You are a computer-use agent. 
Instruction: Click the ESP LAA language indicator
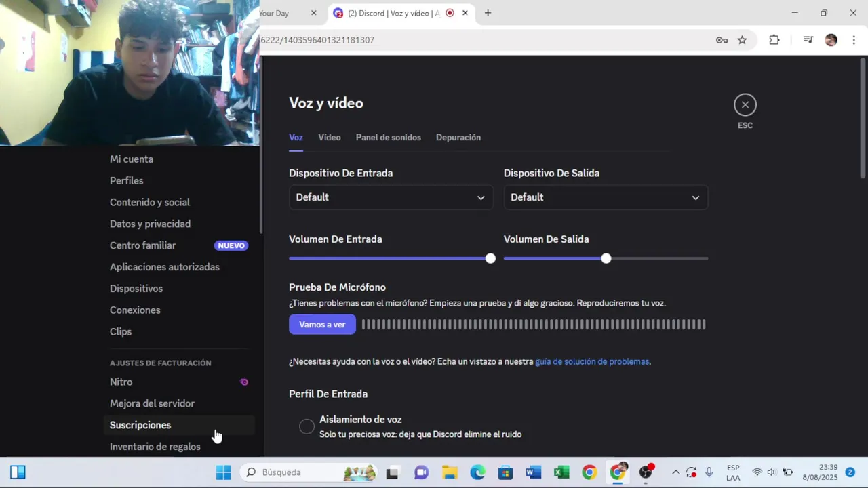(733, 472)
